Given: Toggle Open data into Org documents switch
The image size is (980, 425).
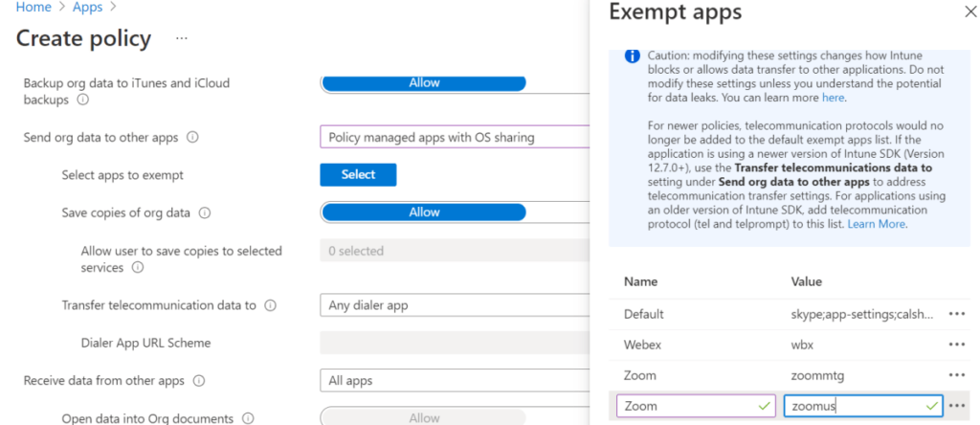Looking at the screenshot, I should point(424,417).
